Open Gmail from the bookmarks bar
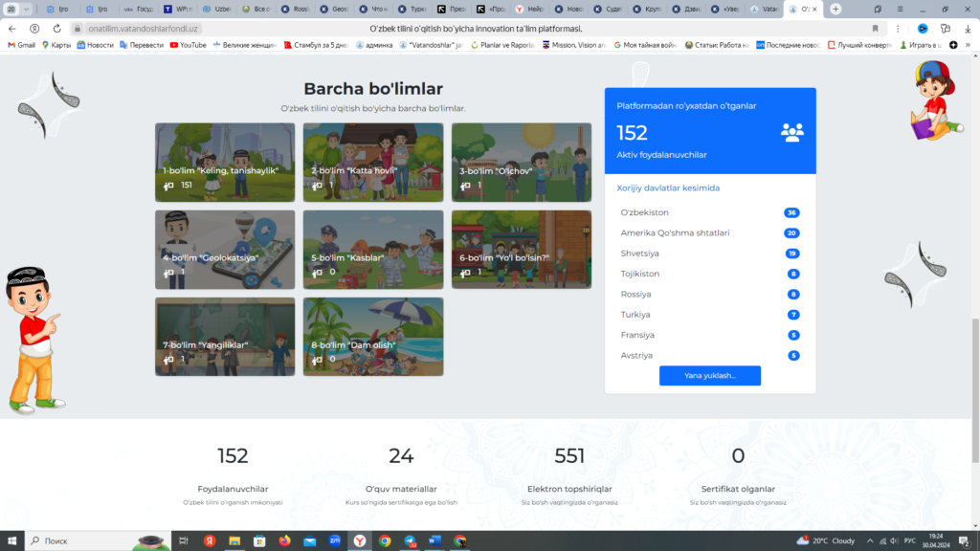The height and width of the screenshot is (551, 980). [22, 44]
